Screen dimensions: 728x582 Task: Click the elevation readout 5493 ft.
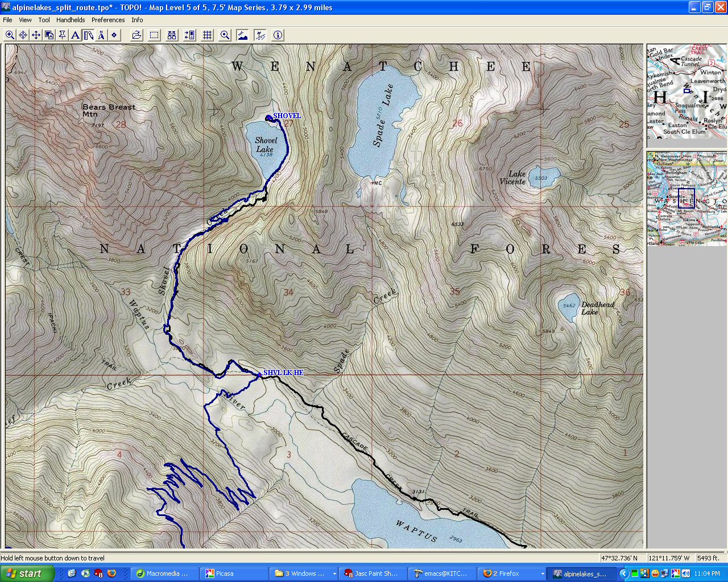709,558
